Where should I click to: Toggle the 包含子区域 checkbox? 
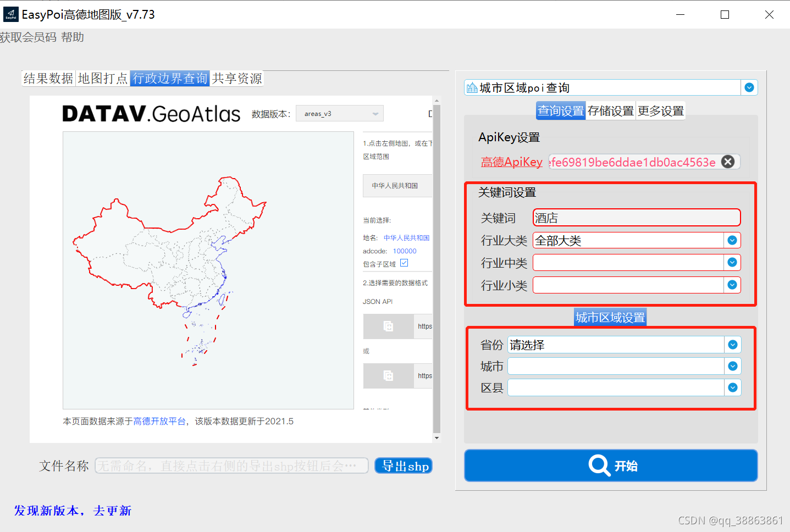404,263
